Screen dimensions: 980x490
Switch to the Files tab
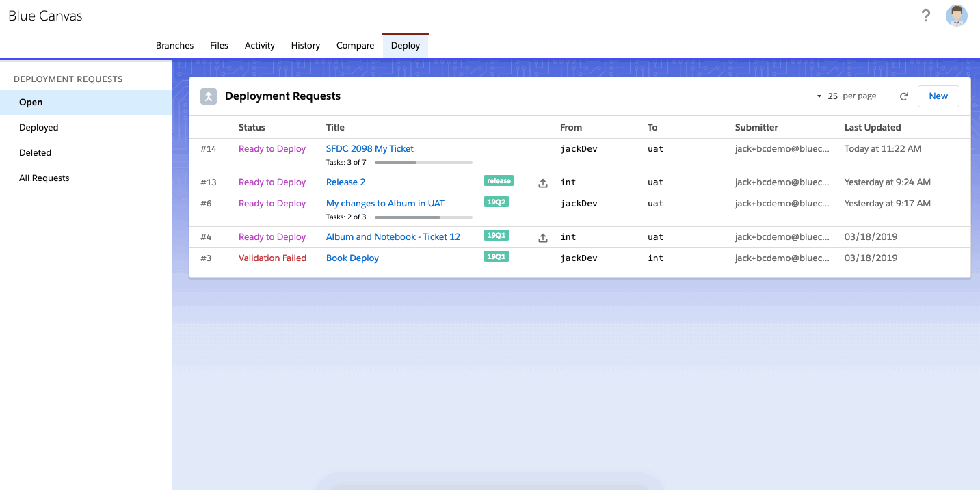(219, 46)
